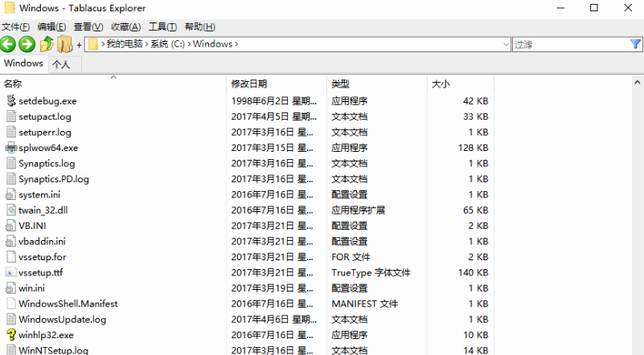Sort by 类型 column header

point(377,84)
